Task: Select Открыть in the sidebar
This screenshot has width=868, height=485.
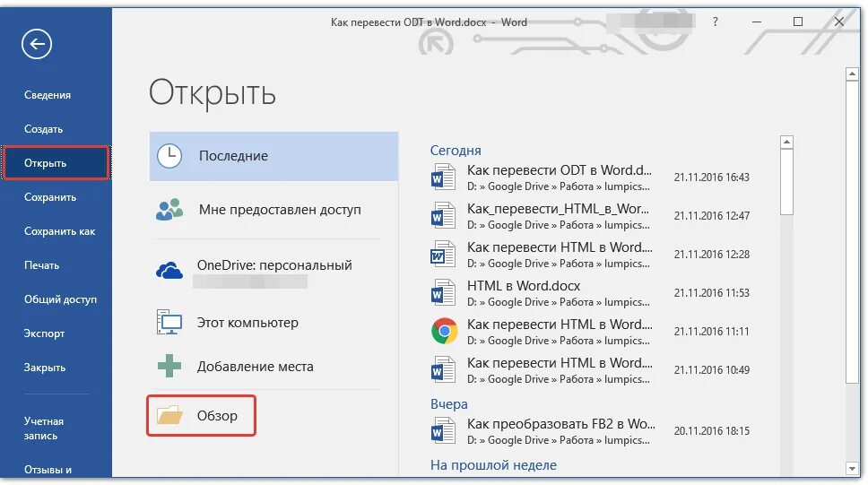Action: [56, 163]
